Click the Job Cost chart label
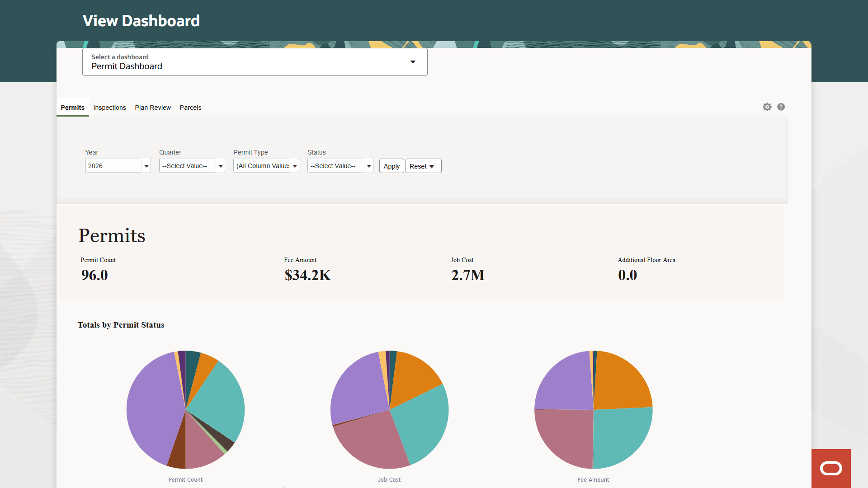Image resolution: width=868 pixels, height=488 pixels. [389, 480]
